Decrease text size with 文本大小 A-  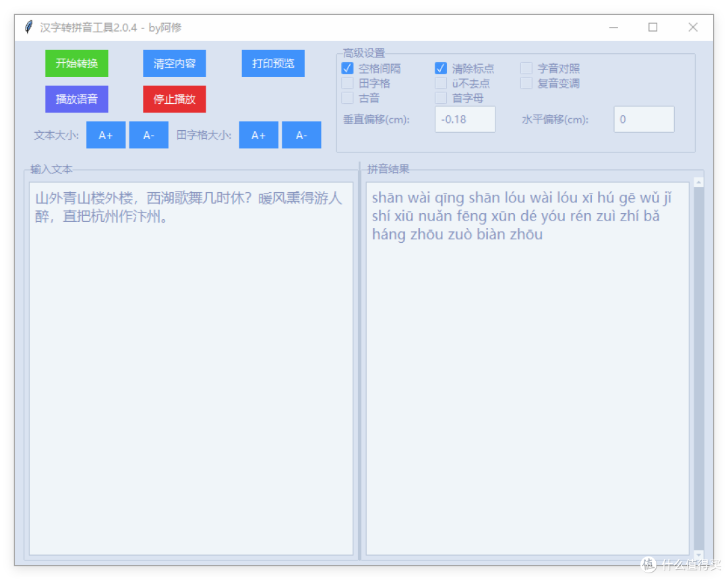click(148, 135)
